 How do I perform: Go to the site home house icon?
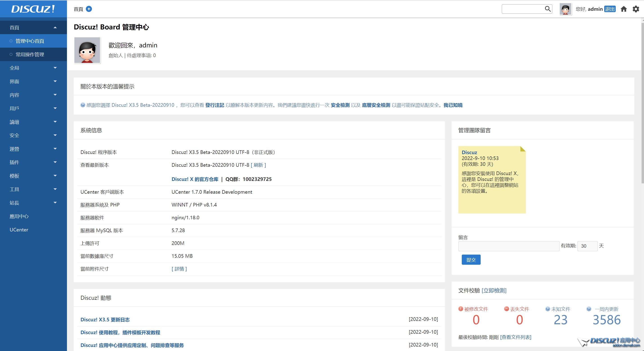pyautogui.click(x=624, y=9)
